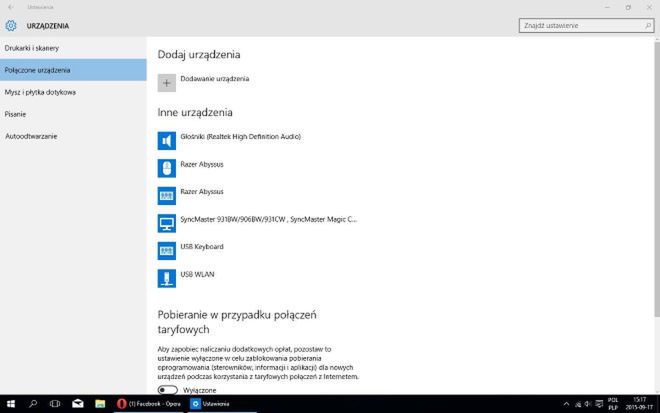Click the Znajdź ustawienie search field
660x413 pixels.
coord(586,26)
